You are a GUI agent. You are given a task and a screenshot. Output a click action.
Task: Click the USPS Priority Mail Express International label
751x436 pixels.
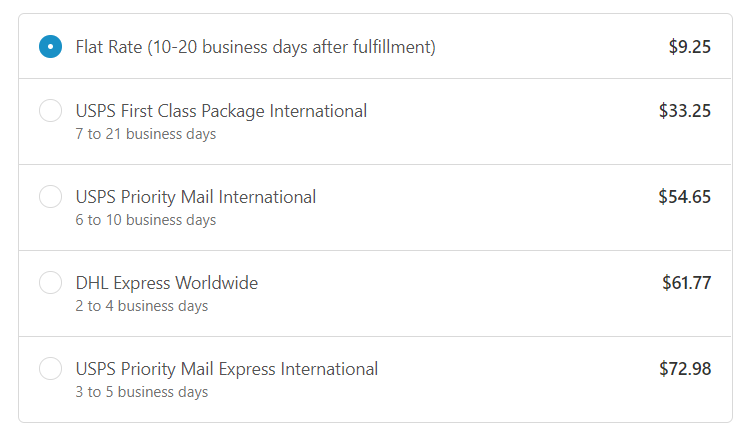tap(227, 369)
